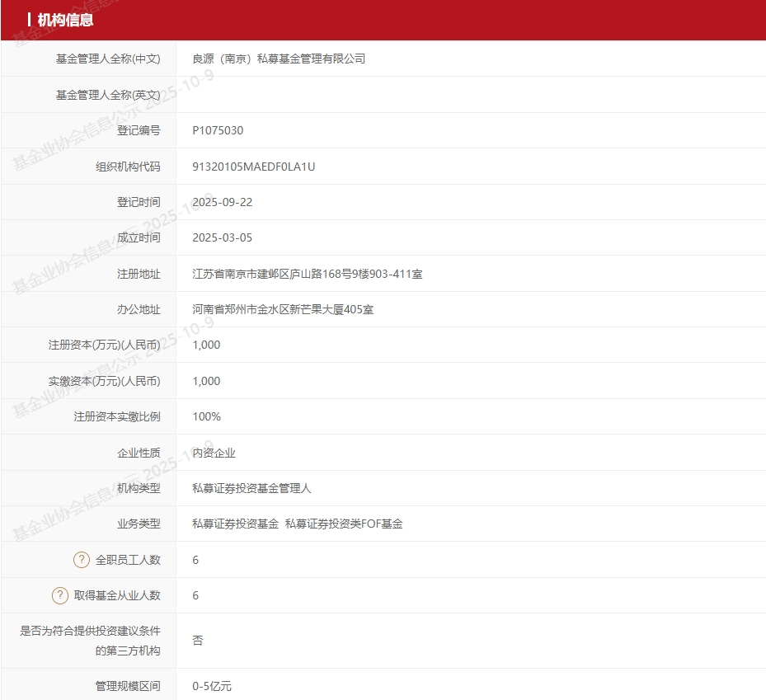
Task: Click the establishment date 2025-03-05
Action: 222,237
